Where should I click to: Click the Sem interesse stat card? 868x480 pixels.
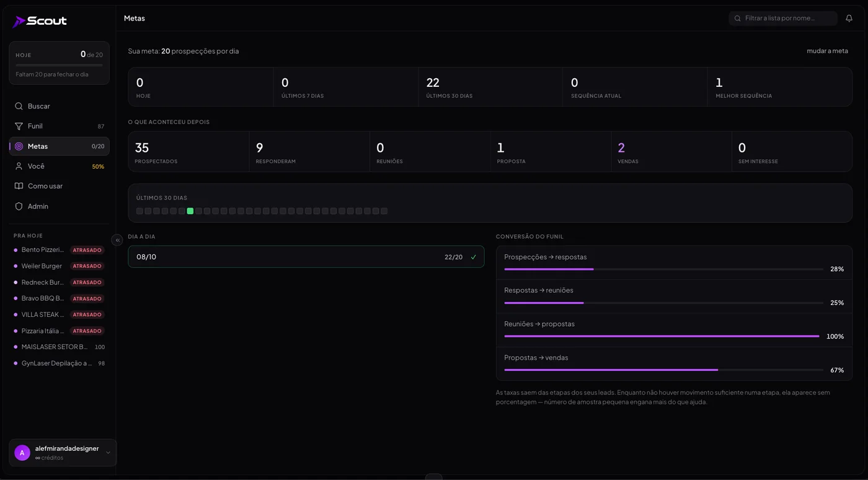pos(792,151)
